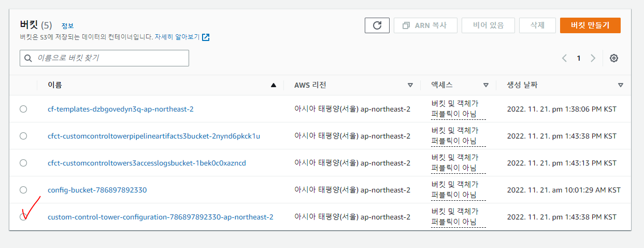Viewport: 644px width, 248px height.
Task: Select radio for cfct-customcontroltowers3accesslogsbucket
Action: click(23, 163)
